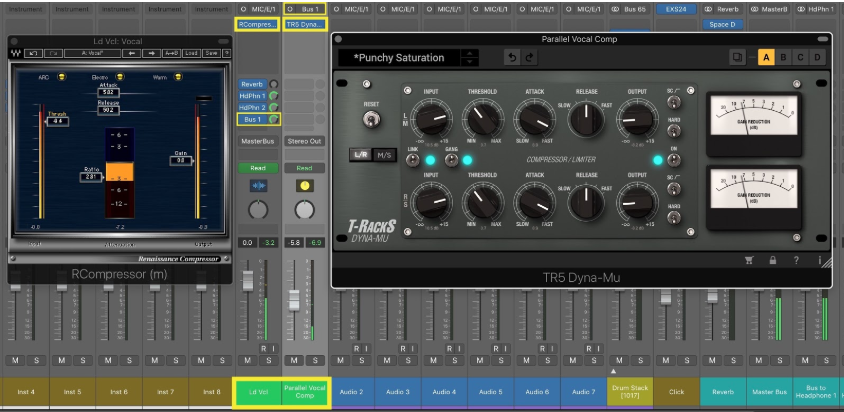Click the Parallel Vocal Comp pan knob
The height and width of the screenshot is (412, 844).
304,210
